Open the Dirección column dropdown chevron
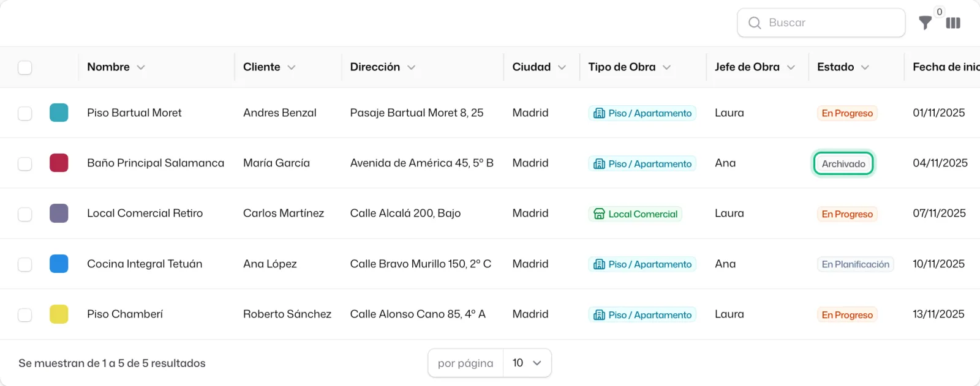The image size is (980, 386). click(x=412, y=67)
